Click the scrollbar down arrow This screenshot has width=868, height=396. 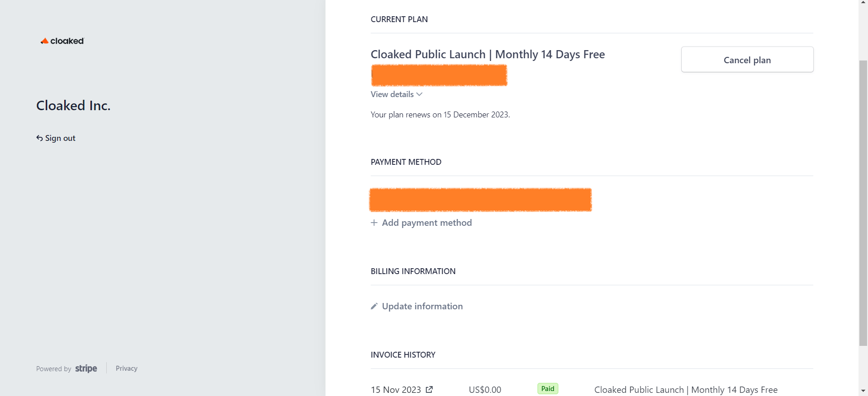(863, 391)
